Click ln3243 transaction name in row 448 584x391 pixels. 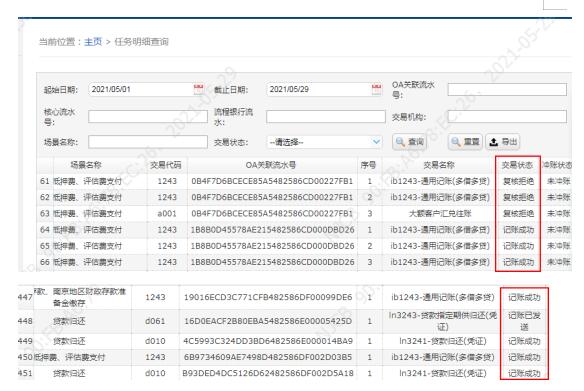click(x=443, y=321)
